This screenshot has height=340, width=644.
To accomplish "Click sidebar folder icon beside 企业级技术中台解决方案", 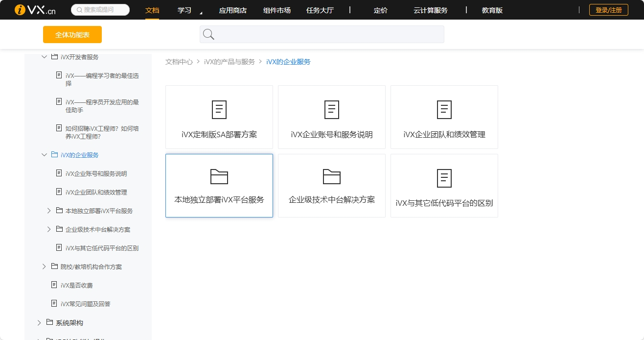I will point(59,229).
